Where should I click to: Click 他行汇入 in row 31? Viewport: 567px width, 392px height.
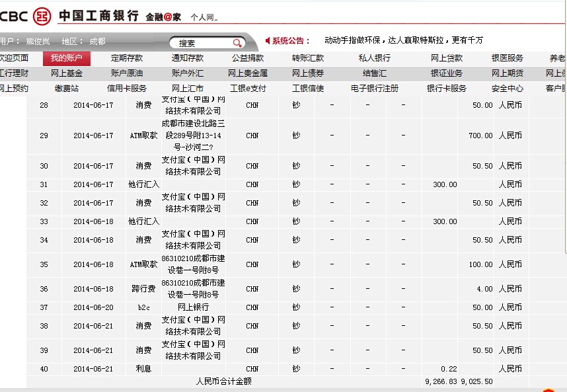point(143,184)
